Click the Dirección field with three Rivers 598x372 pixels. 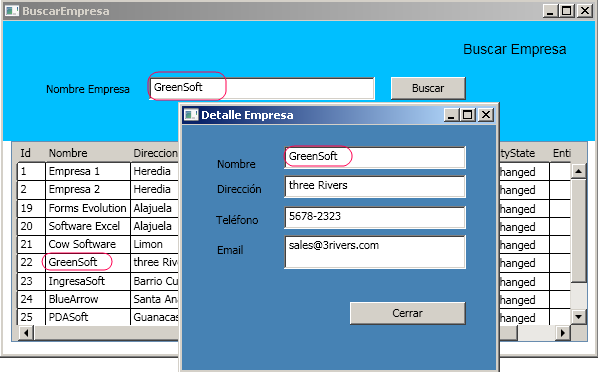[x=375, y=186]
